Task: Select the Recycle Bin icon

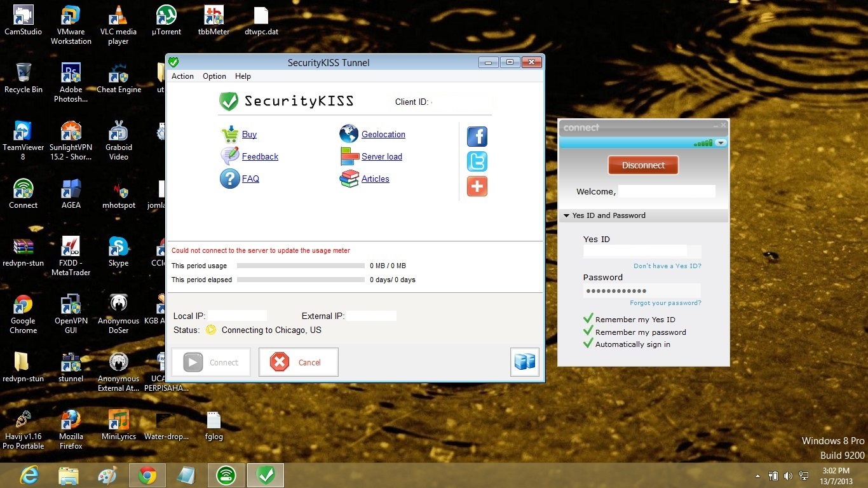Action: pos(24,78)
